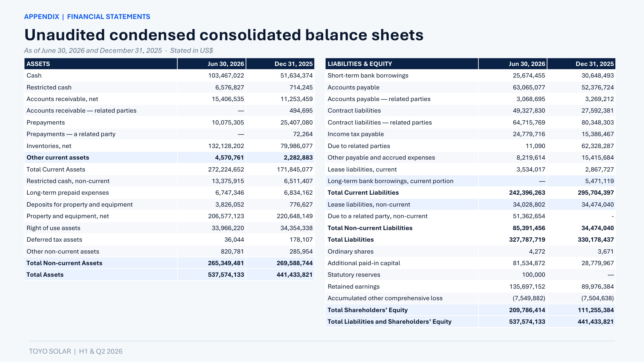Viewport: 644px width, 362px height.
Task: Select the slide title about balance sheets
Action: pyautogui.click(x=224, y=35)
